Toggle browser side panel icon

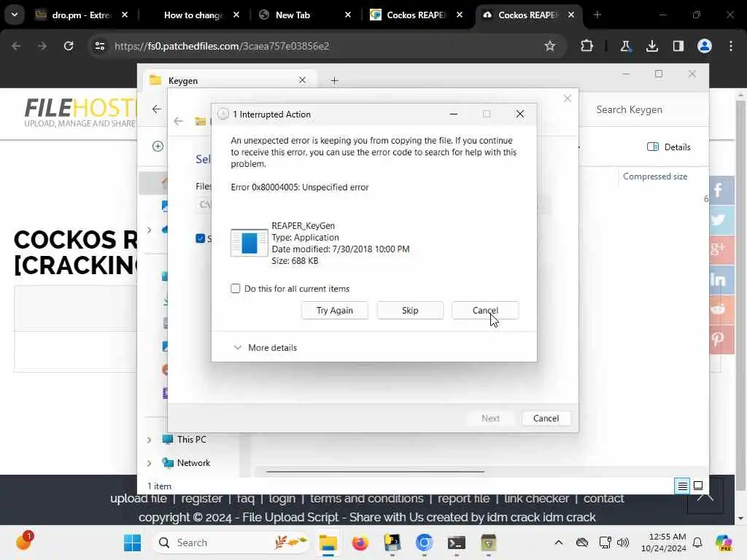click(678, 46)
